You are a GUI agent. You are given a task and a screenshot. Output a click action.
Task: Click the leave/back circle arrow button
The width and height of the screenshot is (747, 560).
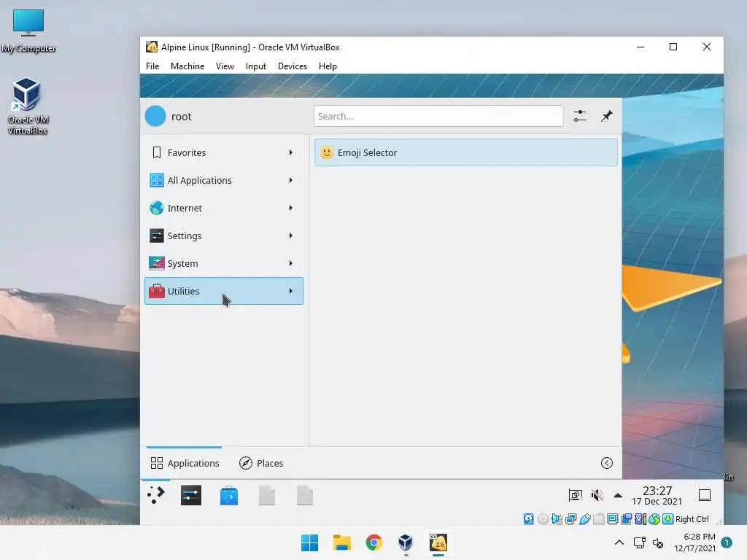(x=606, y=463)
